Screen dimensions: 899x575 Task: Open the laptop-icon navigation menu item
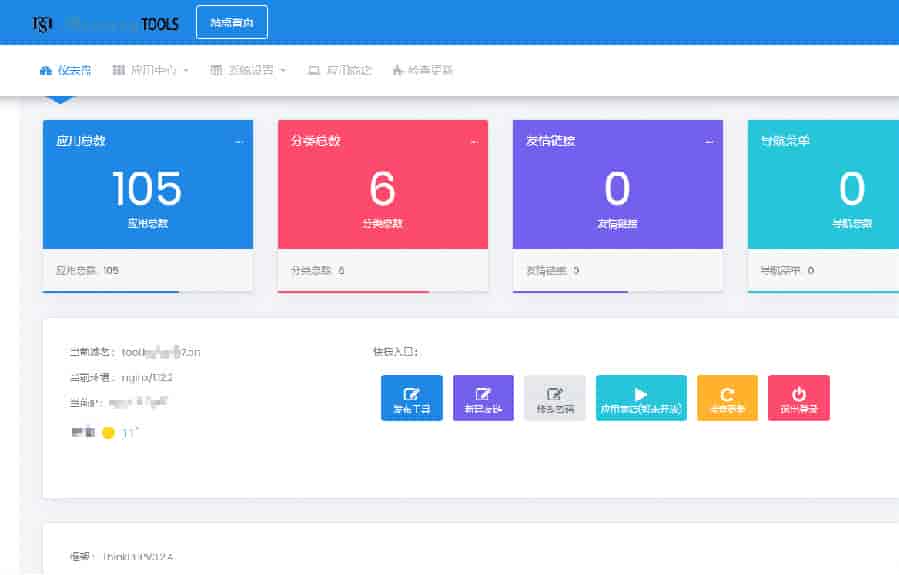click(340, 71)
